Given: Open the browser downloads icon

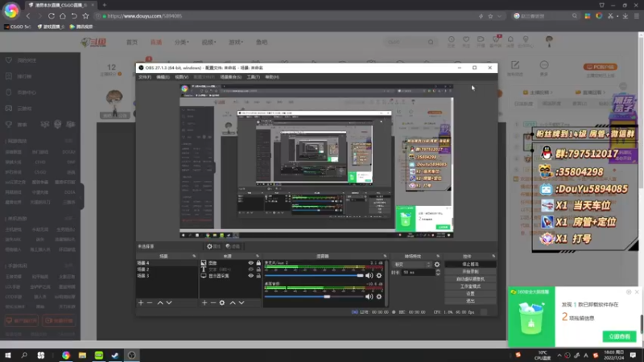Looking at the screenshot, I should [625, 16].
